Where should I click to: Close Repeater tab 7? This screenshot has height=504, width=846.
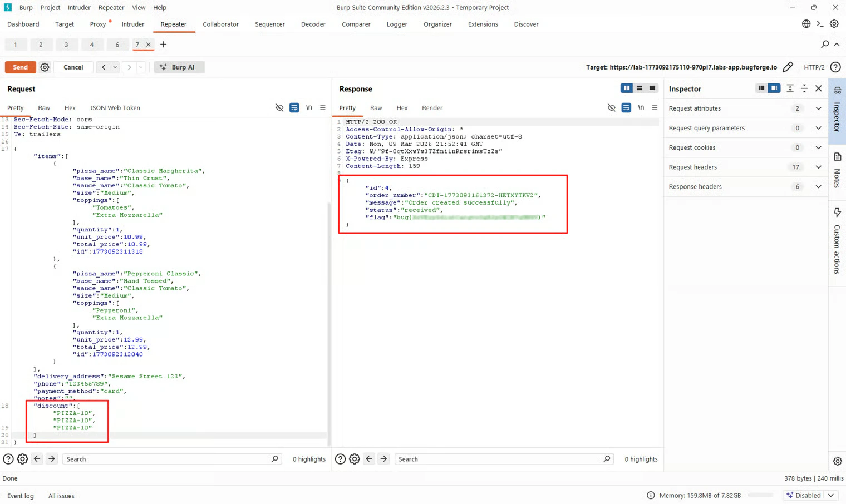coord(148,45)
